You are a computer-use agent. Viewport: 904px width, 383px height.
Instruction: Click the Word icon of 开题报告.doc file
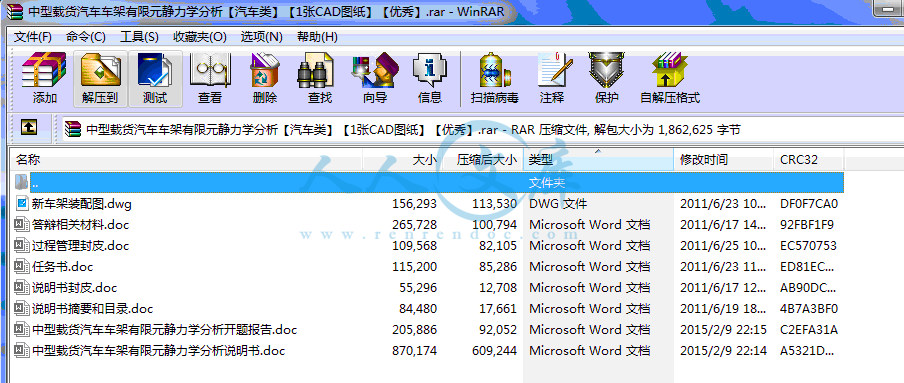pos(22,329)
